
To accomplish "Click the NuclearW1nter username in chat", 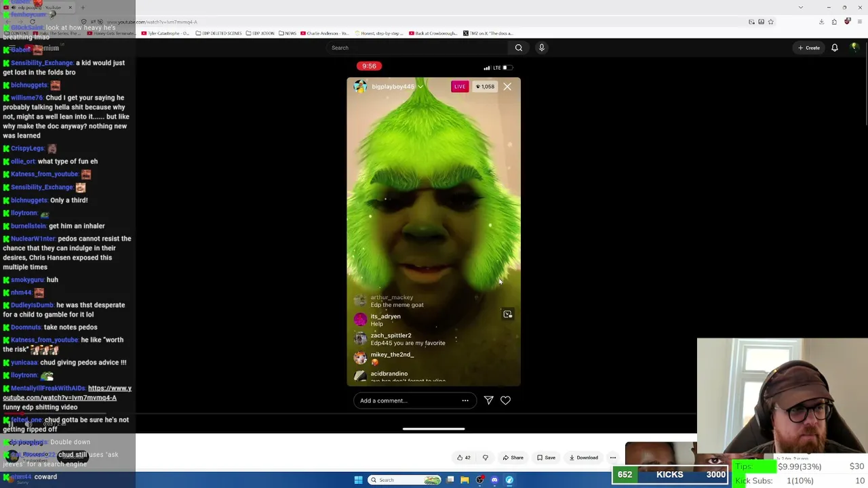I will click(33, 239).
